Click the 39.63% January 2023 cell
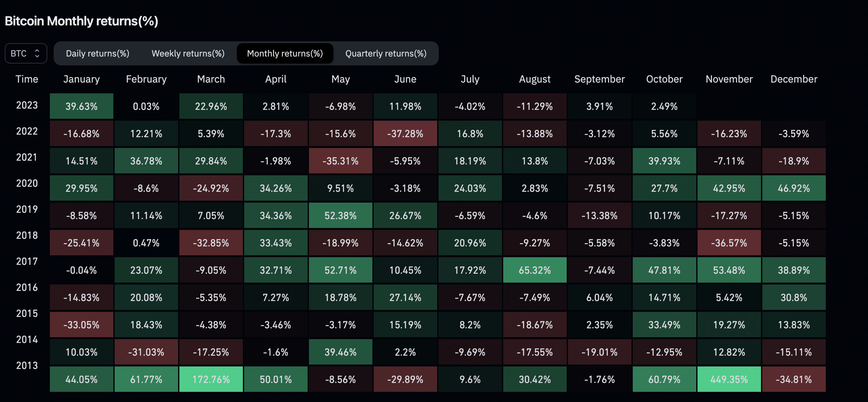868x402 pixels. (81, 106)
